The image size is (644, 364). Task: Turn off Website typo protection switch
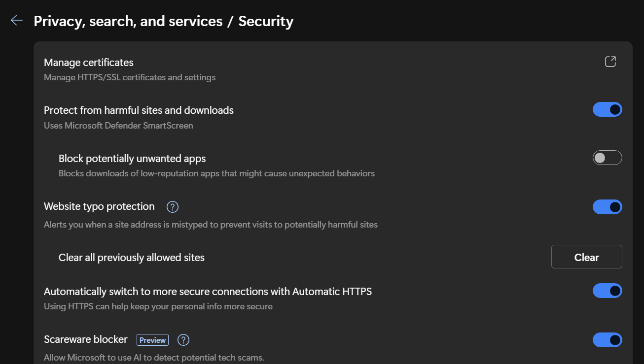tap(607, 207)
